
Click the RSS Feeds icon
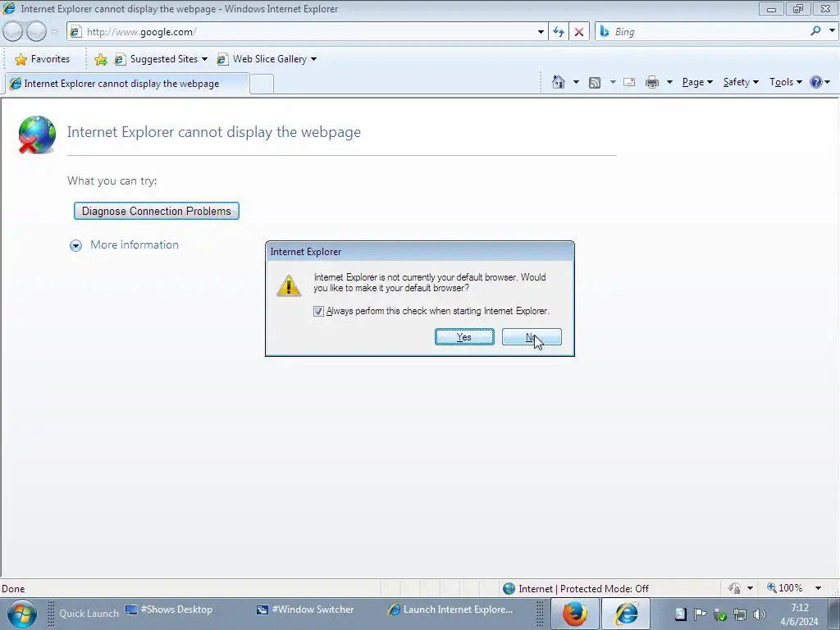[x=594, y=83]
